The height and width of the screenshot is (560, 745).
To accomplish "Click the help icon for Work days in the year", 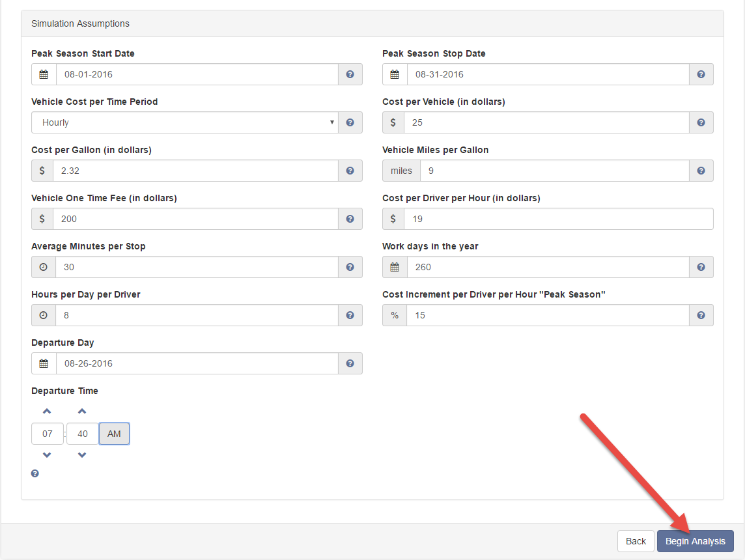I will [x=701, y=266].
